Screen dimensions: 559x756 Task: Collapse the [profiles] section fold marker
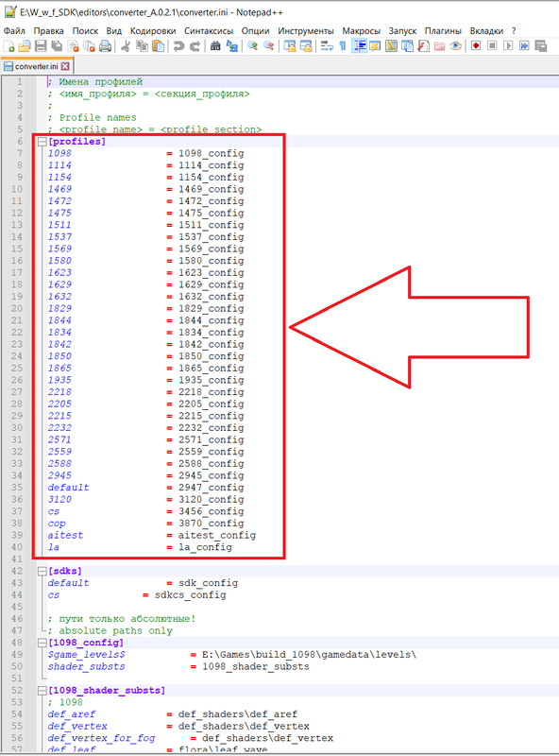pos(42,141)
